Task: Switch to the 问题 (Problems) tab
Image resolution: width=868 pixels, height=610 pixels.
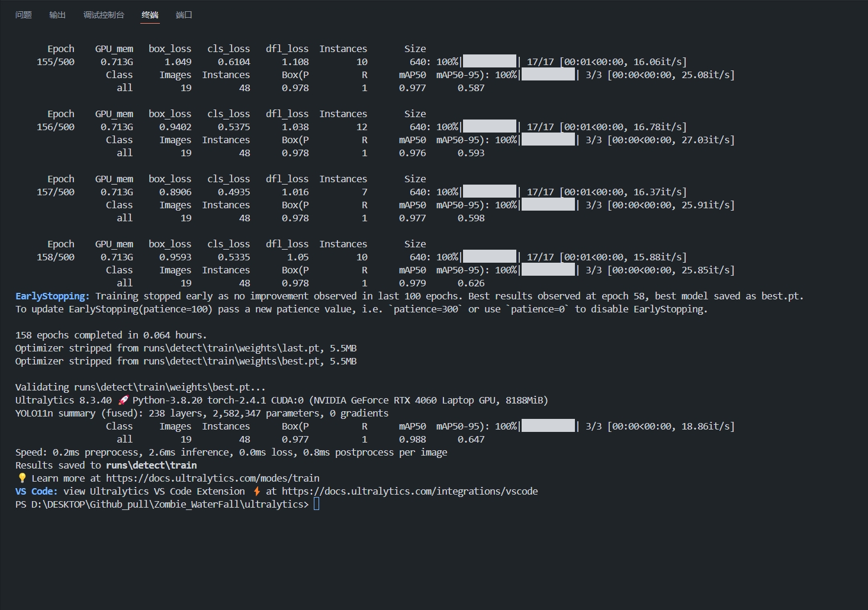Action: (24, 15)
